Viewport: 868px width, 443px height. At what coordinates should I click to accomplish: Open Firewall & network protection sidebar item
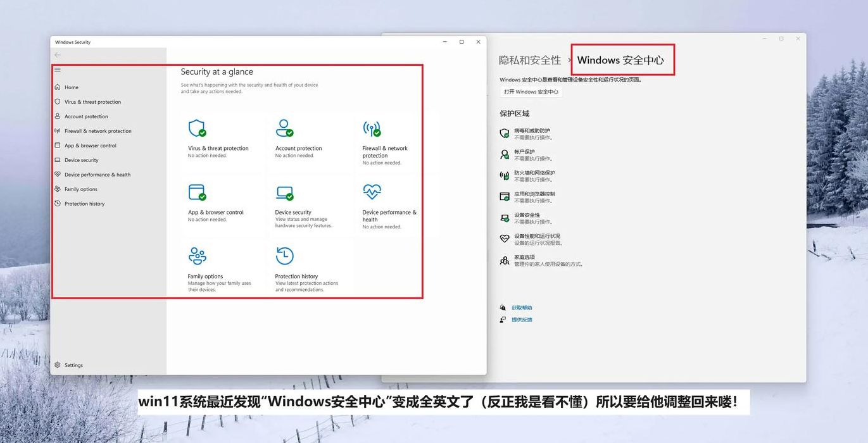coord(98,131)
